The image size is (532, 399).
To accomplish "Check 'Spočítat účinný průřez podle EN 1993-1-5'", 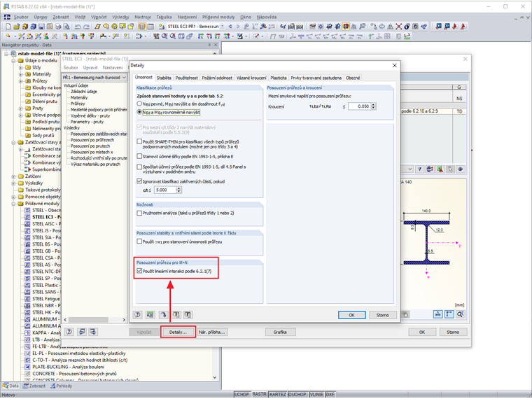I will pyautogui.click(x=139, y=167).
